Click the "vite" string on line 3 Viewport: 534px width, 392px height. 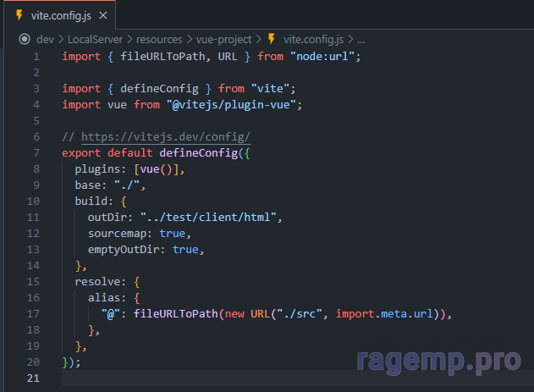[271, 89]
